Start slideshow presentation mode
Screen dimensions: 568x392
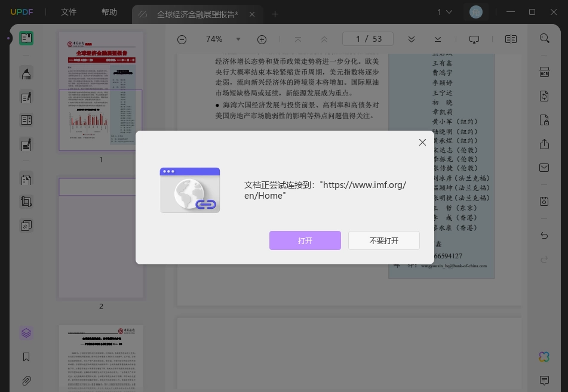[474, 39]
